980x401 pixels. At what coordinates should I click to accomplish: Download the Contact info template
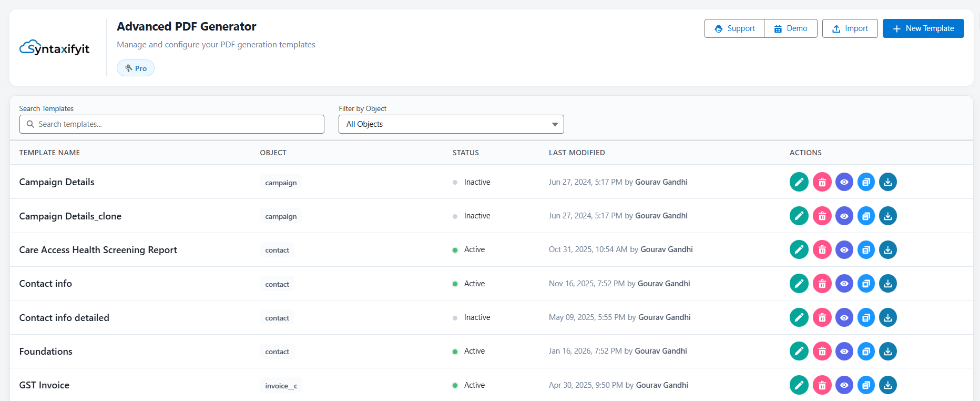[x=888, y=284]
